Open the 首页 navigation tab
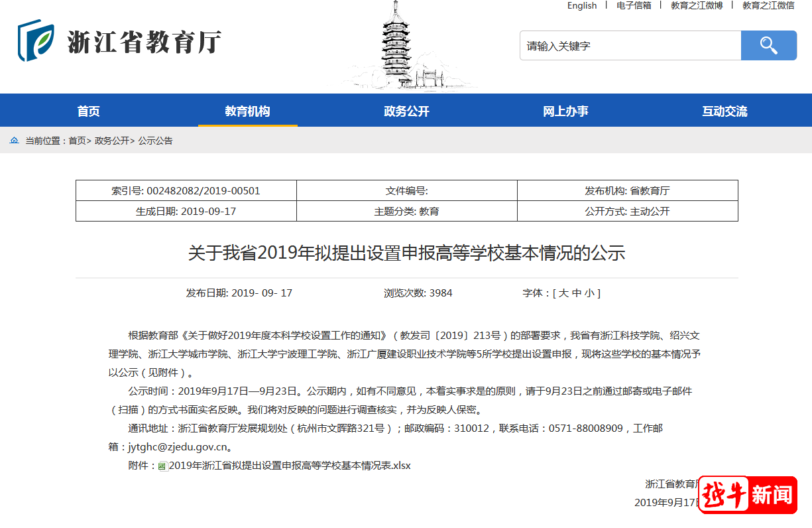 (x=88, y=111)
